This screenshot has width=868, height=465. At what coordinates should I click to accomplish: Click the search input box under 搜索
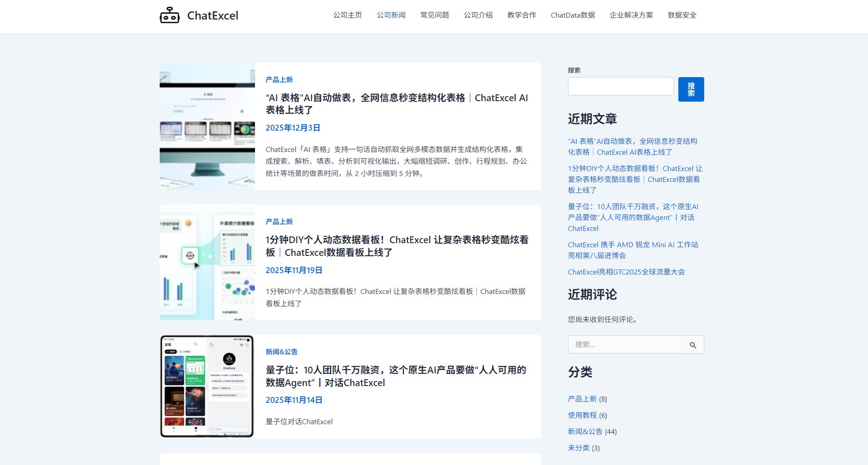620,86
